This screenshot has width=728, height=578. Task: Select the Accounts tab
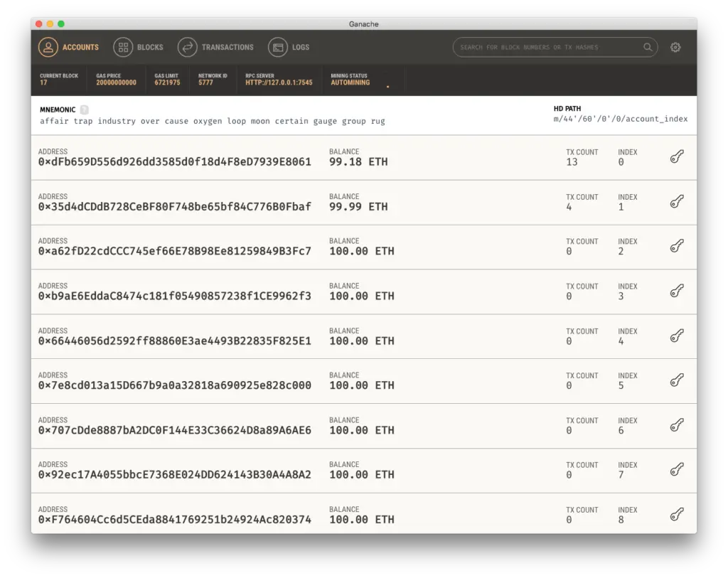point(69,48)
